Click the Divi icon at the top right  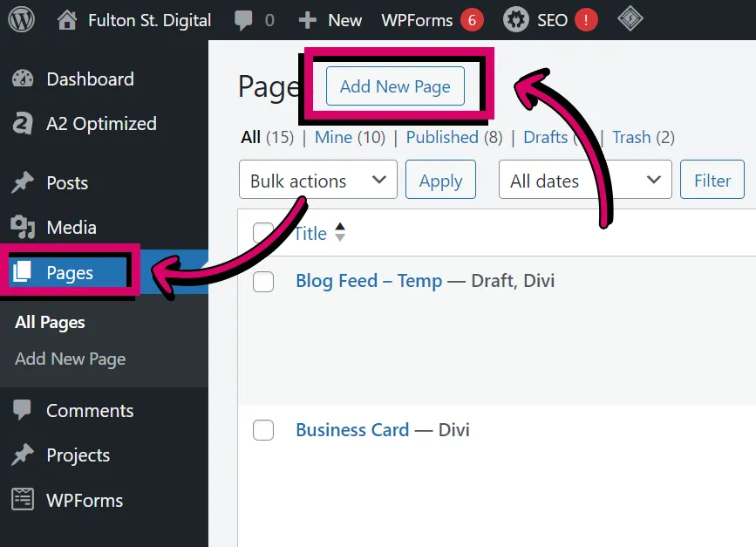[630, 19]
